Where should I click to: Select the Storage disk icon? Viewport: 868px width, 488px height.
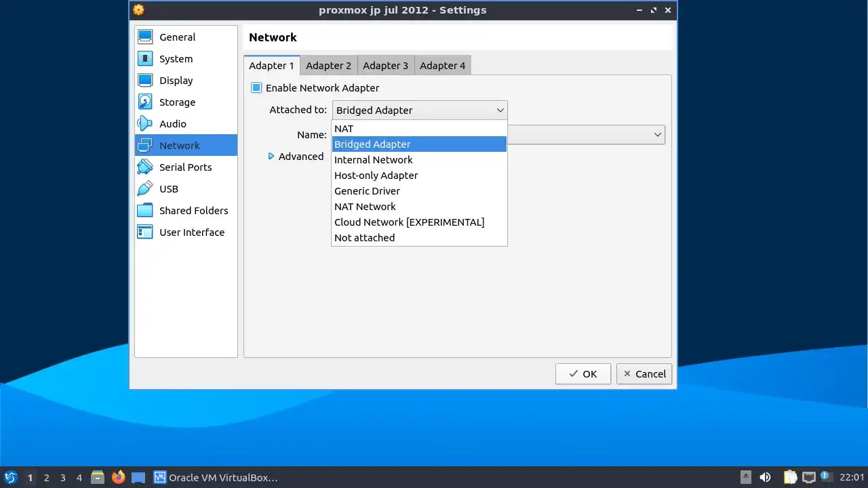tap(145, 102)
